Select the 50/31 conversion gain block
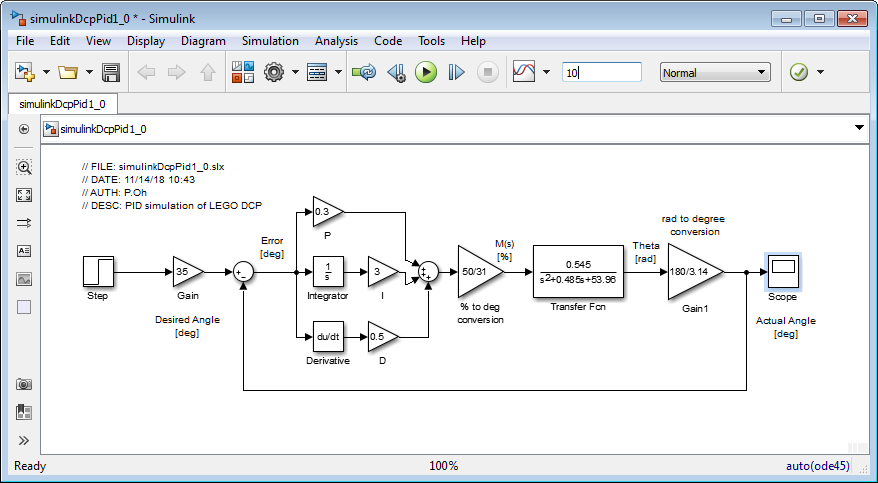Viewport: 878px width, 483px height. (x=480, y=272)
